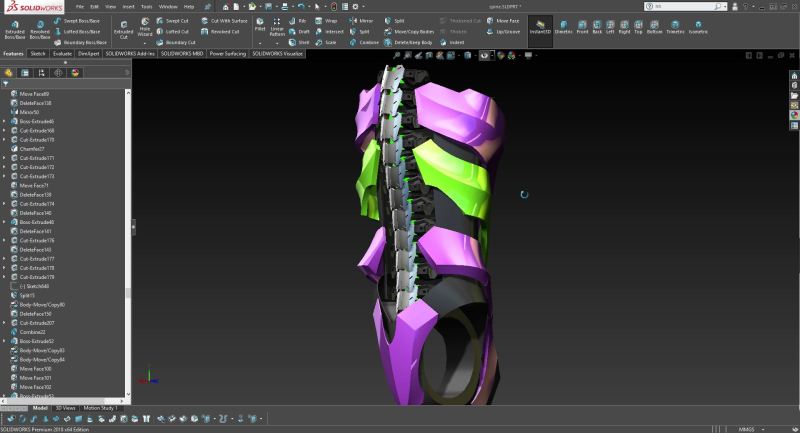This screenshot has height=433, width=800.
Task: Switch to Isometric view
Action: 698,27
